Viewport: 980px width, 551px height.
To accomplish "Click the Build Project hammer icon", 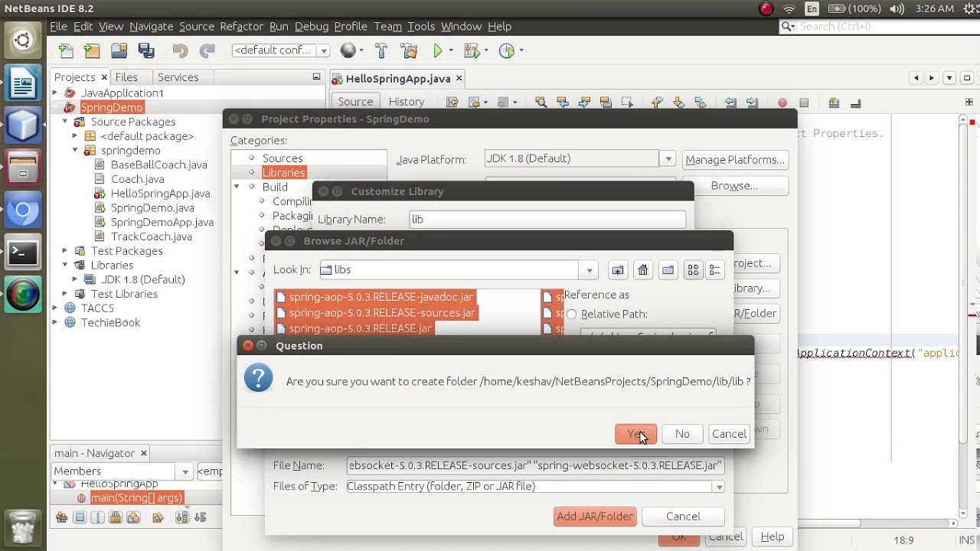I will point(381,51).
